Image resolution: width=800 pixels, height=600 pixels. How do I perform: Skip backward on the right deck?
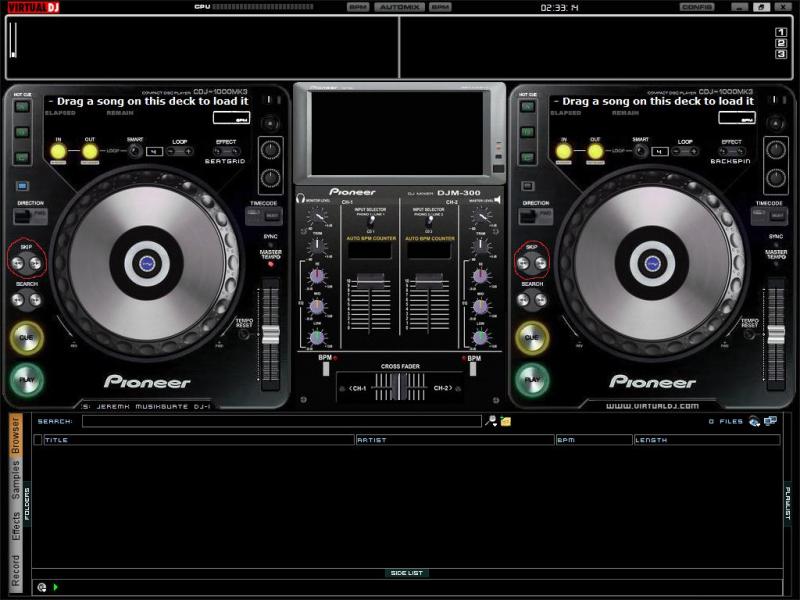click(523, 263)
